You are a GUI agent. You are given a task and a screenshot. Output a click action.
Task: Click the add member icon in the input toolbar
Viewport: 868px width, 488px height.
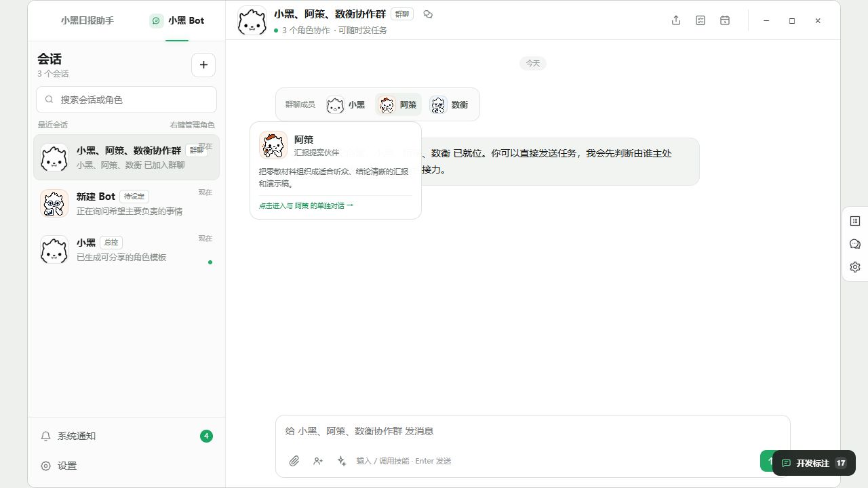tap(318, 461)
